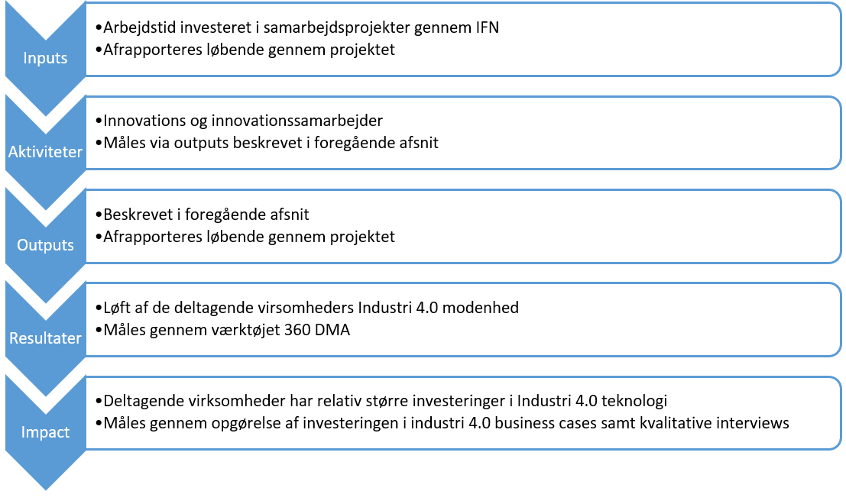Click the Inputs chevron arrow
Image resolution: width=846 pixels, height=504 pixels.
(x=45, y=58)
